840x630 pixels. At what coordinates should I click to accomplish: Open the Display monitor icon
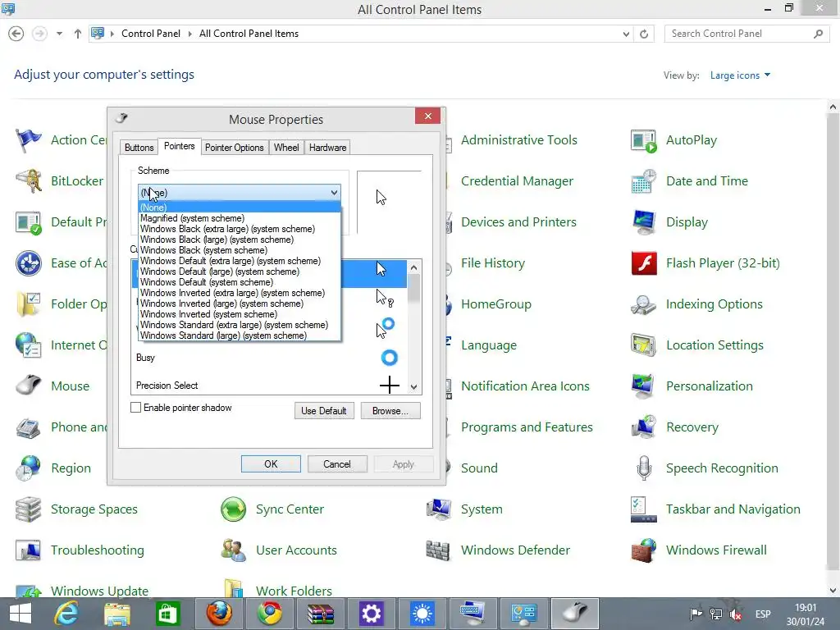click(x=643, y=221)
